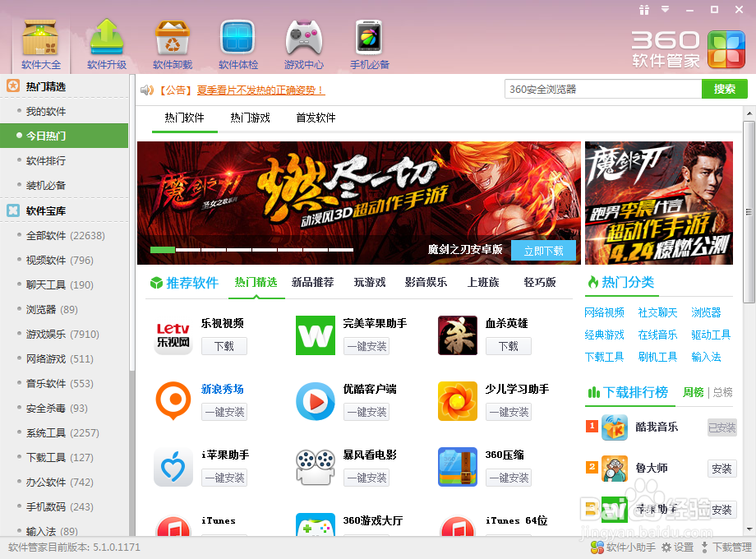Click the 少儿学习助手 flower icon

458,401
